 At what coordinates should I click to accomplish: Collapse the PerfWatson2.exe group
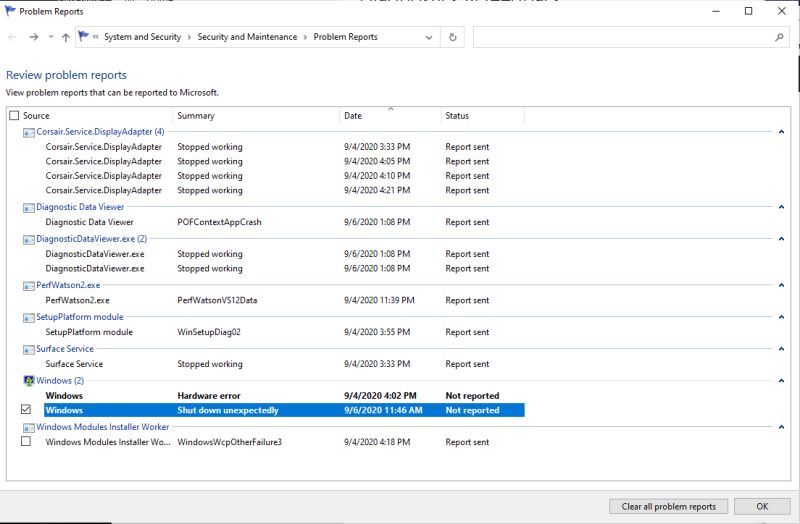tap(781, 285)
